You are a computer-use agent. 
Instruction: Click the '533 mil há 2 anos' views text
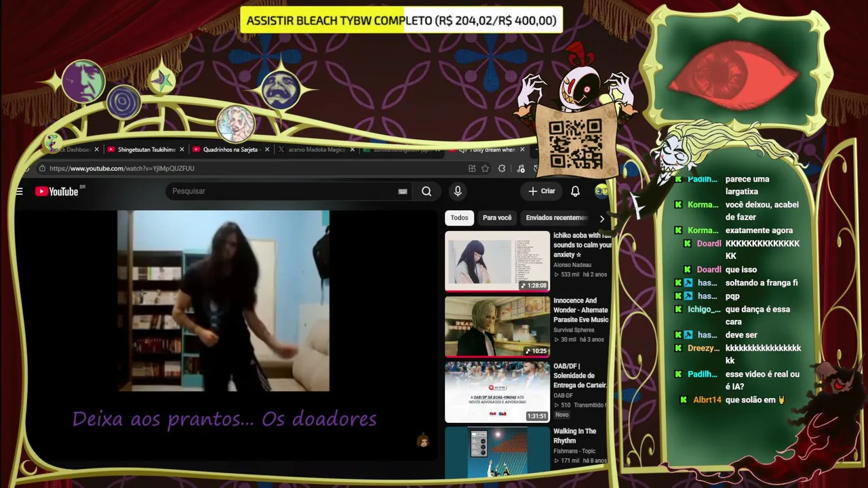[x=580, y=274]
